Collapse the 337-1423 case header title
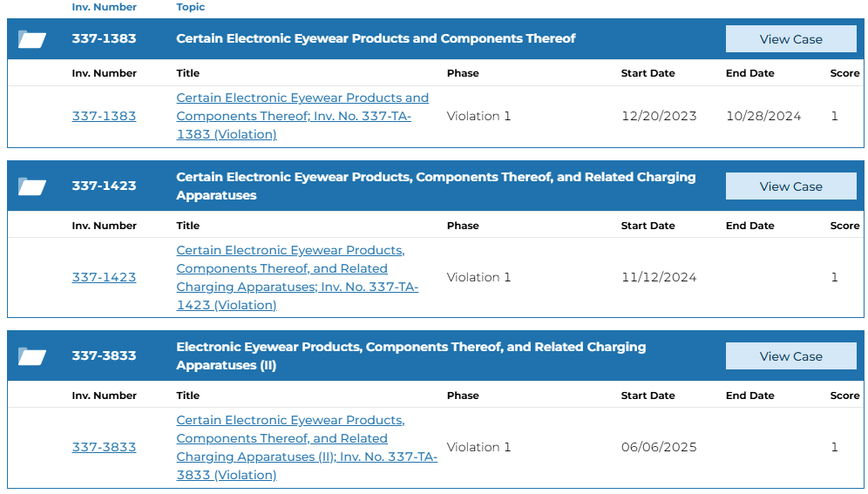868x494 pixels. 436,186
